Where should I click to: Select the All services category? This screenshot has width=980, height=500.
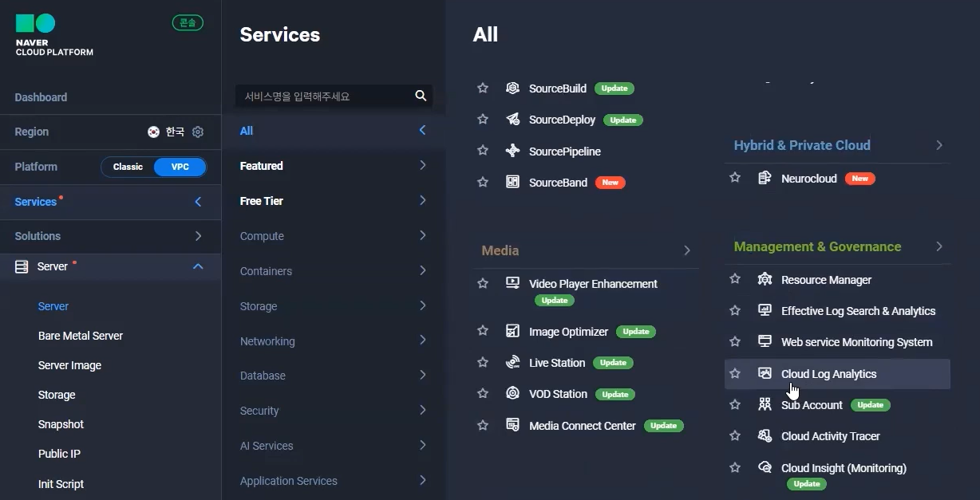tap(334, 131)
